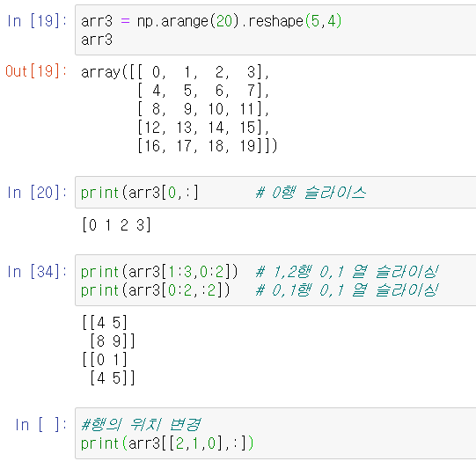Click the In [19]: prompt label
Image resolution: width=476 pixels, height=476 pixels.
[37, 21]
